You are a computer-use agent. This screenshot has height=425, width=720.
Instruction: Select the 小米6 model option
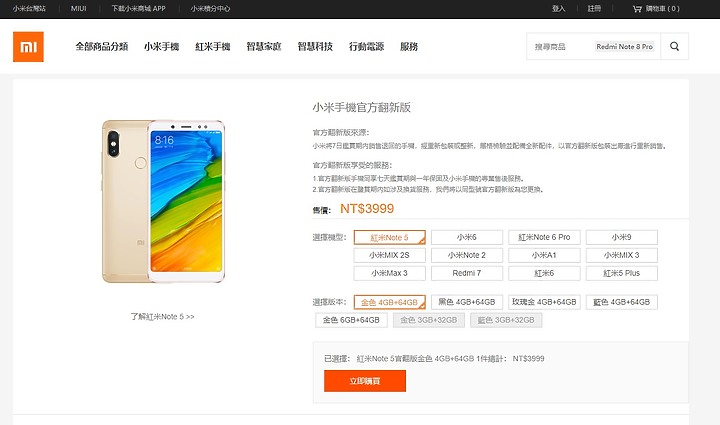point(467,237)
